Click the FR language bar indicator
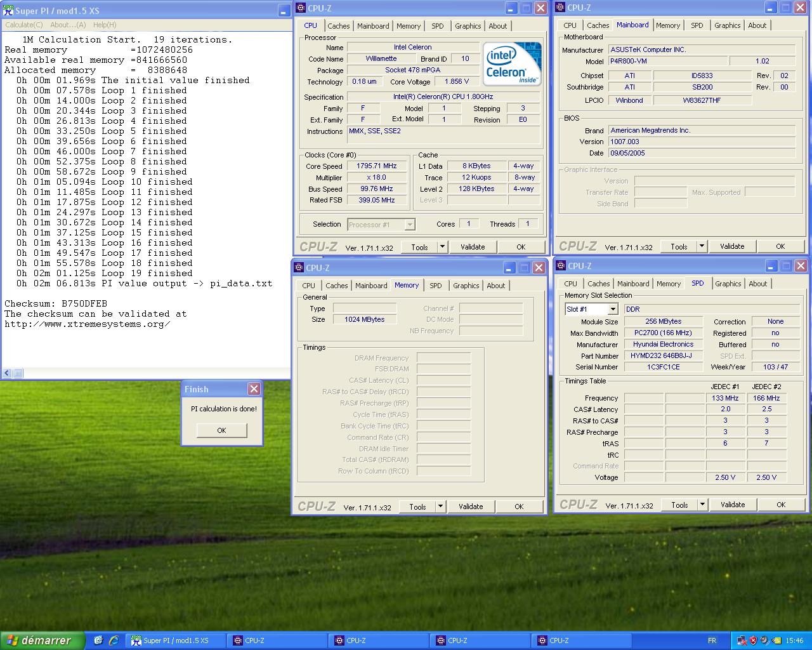The width and height of the screenshot is (812, 650). pos(712,640)
